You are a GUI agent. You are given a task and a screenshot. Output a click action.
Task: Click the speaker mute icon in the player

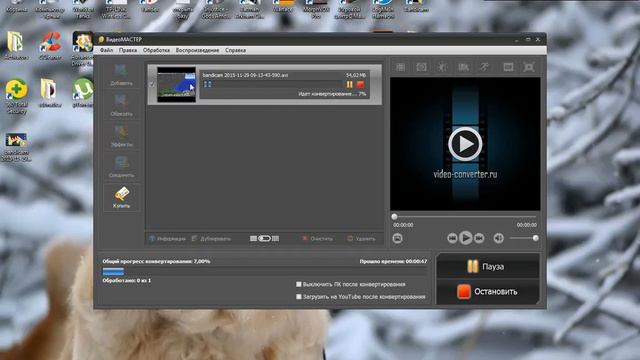coord(498,238)
